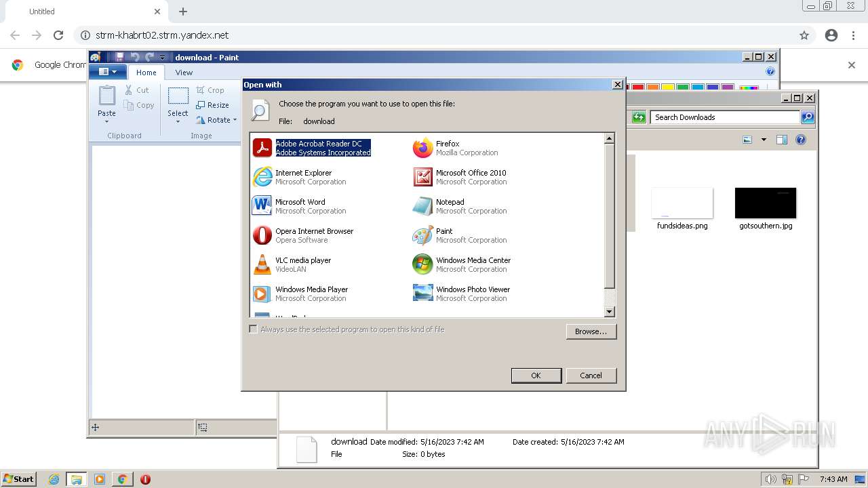868x488 pixels.
Task: Click Paint's quick access Save icon
Action: click(120, 57)
